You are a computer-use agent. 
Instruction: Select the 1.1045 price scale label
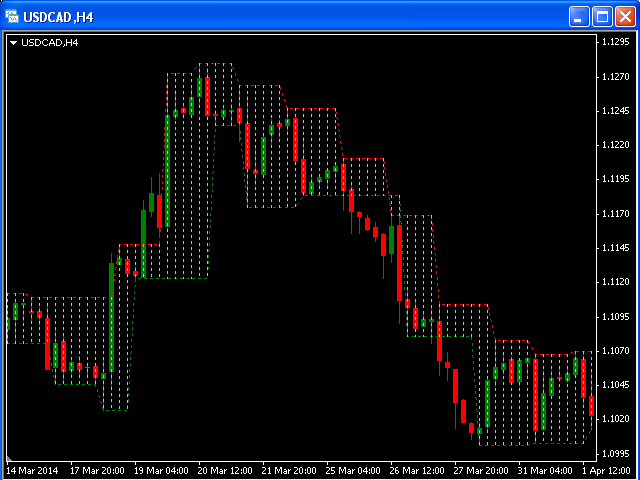tap(616, 385)
